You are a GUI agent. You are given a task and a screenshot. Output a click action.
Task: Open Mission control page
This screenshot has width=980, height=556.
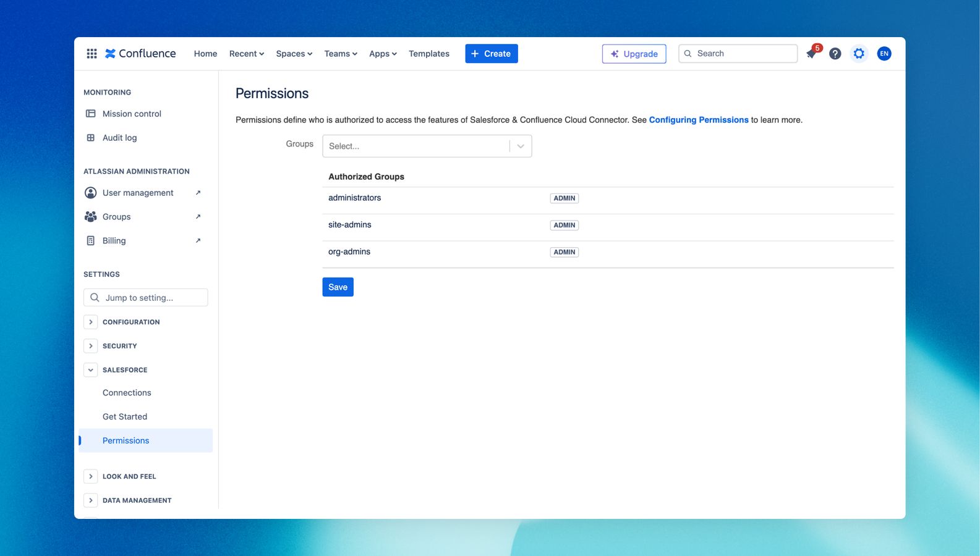click(x=132, y=114)
